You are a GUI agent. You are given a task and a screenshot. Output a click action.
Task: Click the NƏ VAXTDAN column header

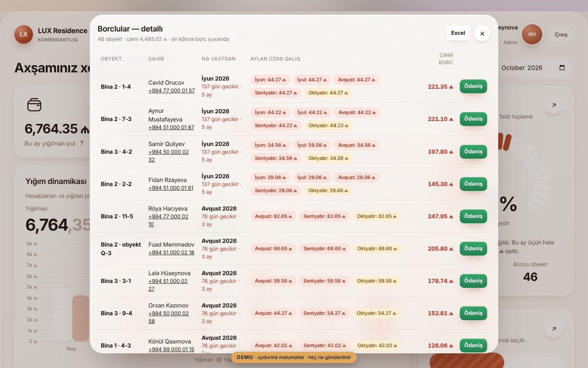tap(218, 59)
